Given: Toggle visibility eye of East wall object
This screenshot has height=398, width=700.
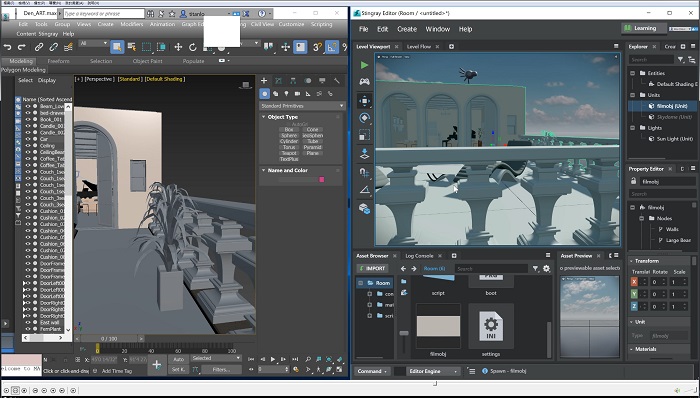Looking at the screenshot, I should [28, 322].
